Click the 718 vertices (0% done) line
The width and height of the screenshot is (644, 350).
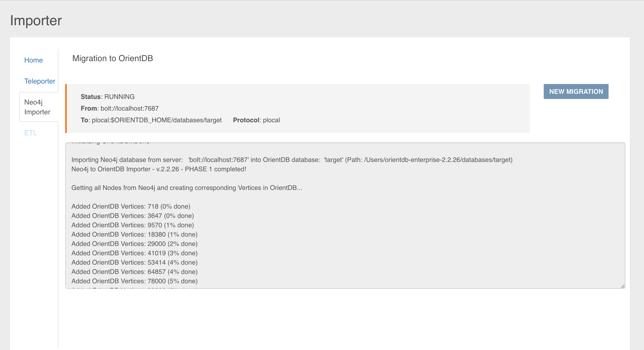tap(131, 207)
